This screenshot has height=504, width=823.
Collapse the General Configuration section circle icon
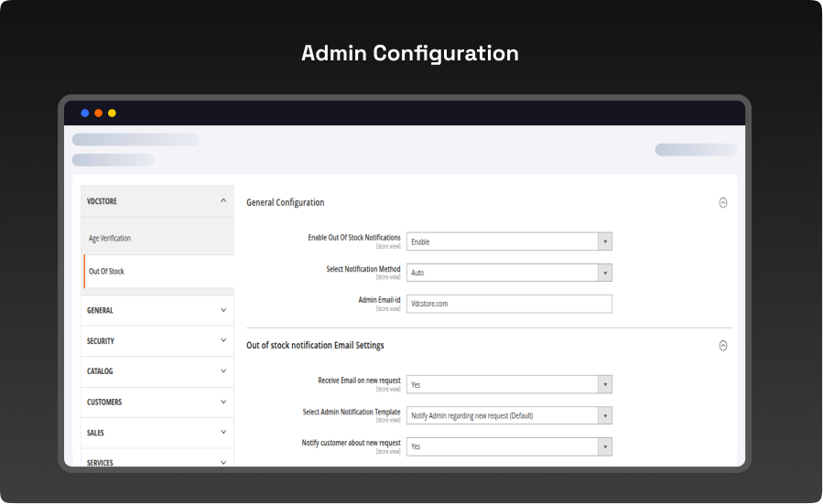(722, 203)
